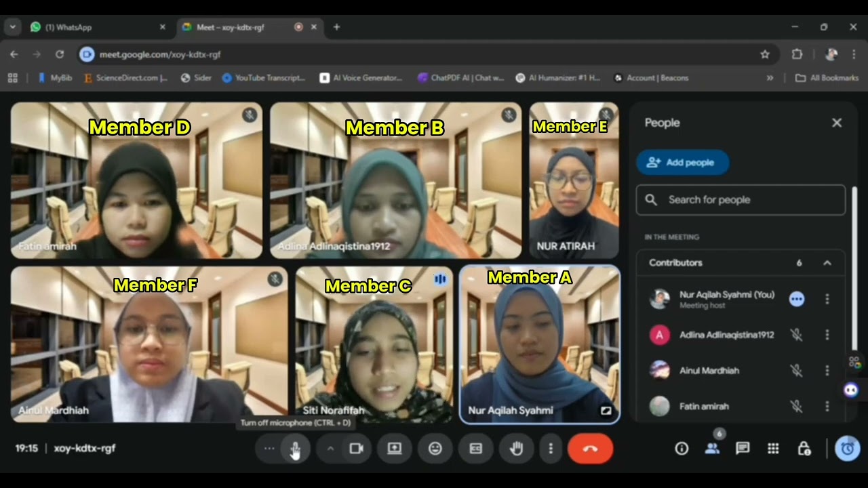Viewport: 868px width, 488px height.
Task: Open the YouTube Transcript bookmark
Action: point(264,78)
